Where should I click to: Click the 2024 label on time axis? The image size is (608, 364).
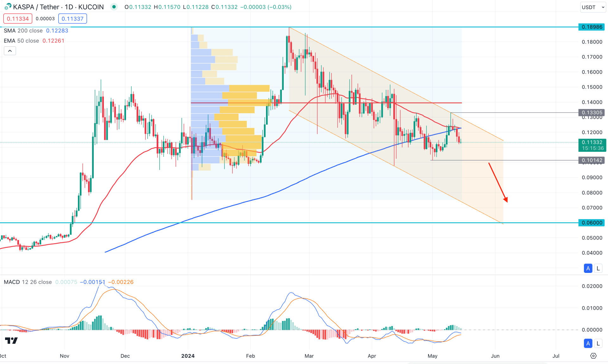[188, 356]
